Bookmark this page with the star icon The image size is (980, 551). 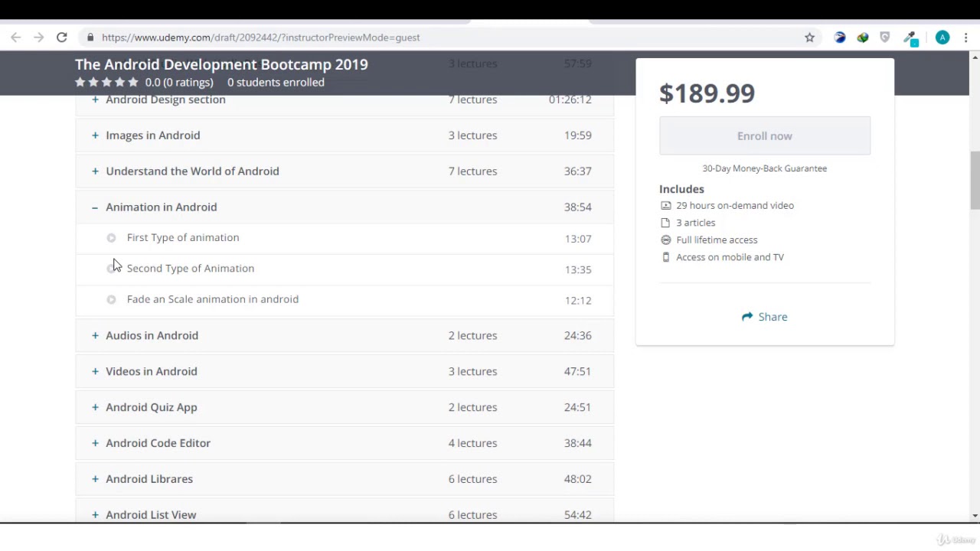point(809,37)
